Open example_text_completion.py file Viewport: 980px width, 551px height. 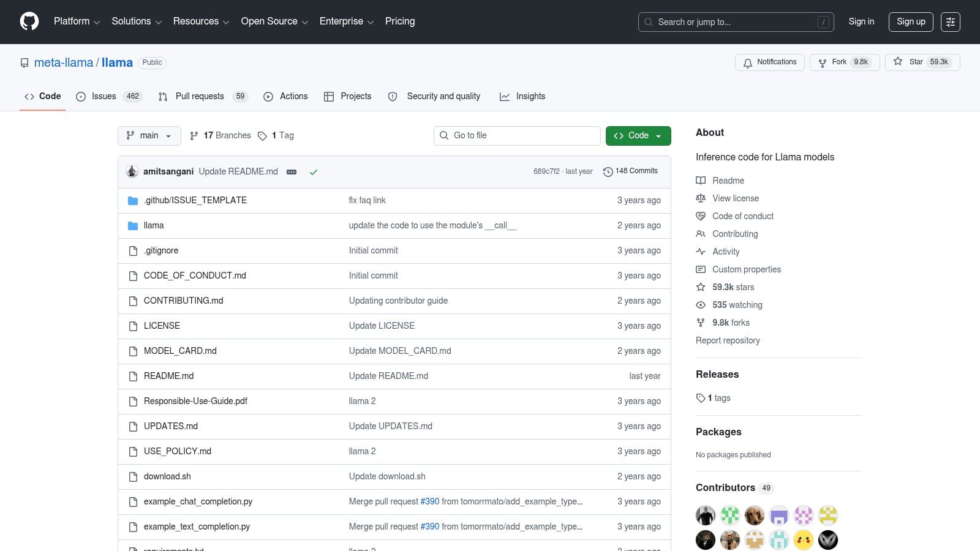pyautogui.click(x=197, y=527)
